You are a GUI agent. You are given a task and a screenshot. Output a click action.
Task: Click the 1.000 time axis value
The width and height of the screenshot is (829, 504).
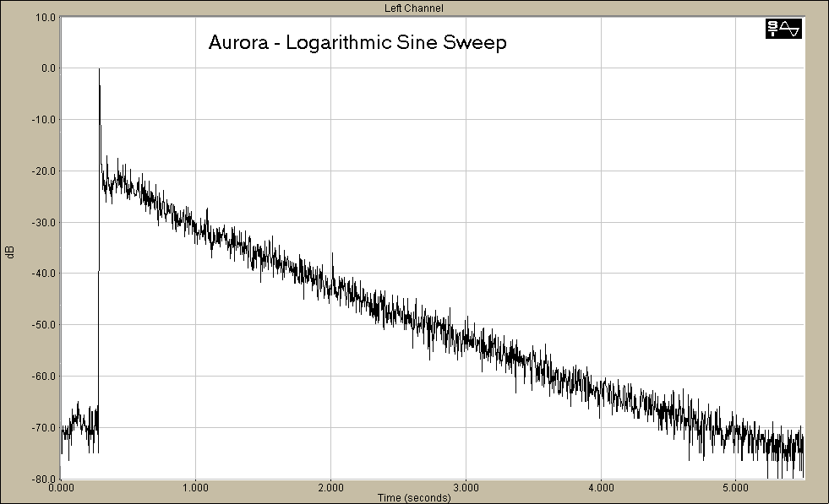click(x=195, y=488)
